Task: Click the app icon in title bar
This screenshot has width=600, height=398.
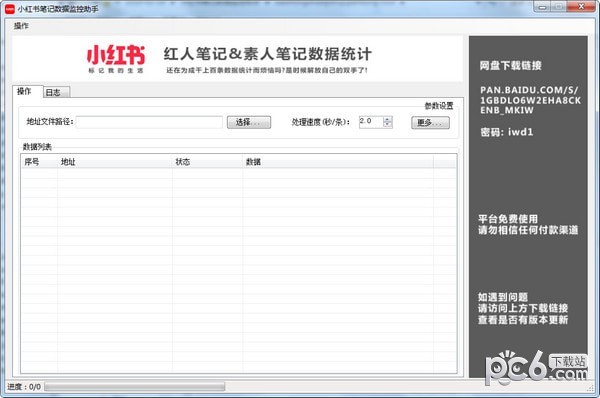Action: (x=10, y=9)
